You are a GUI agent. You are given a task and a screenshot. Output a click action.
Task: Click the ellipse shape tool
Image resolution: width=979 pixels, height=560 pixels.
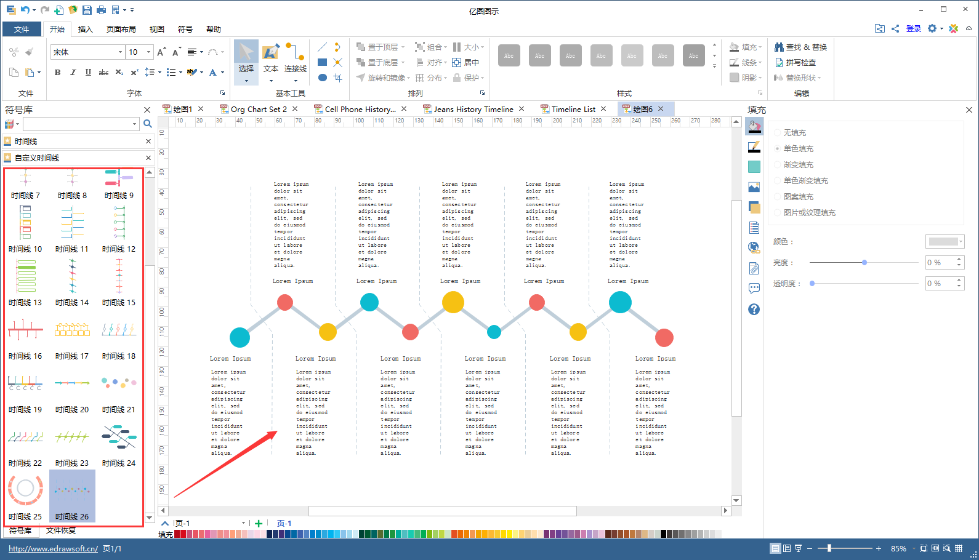pos(322,78)
